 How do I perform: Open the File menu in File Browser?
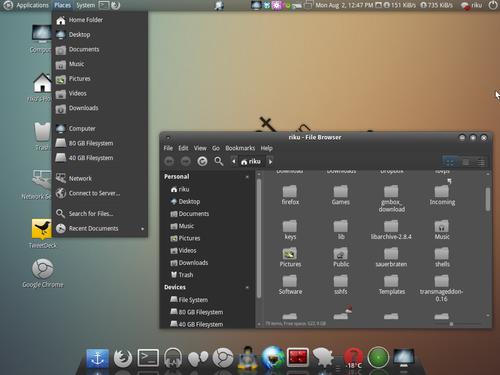click(x=168, y=148)
